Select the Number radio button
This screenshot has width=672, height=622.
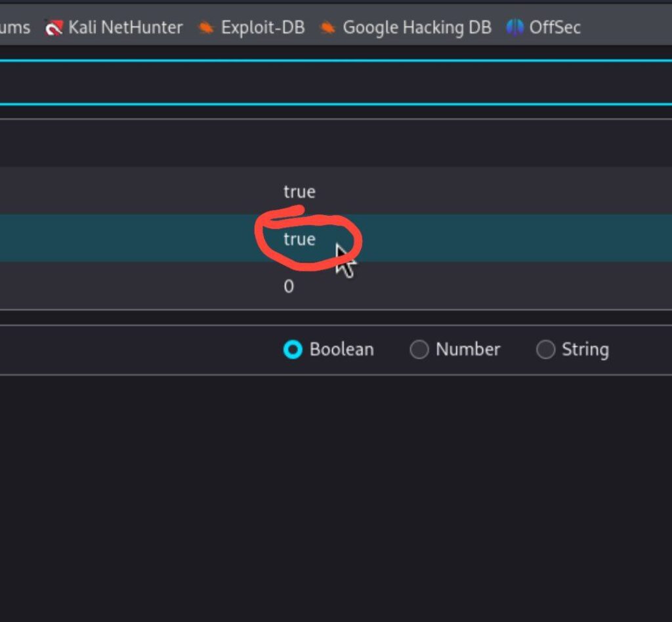click(x=419, y=350)
